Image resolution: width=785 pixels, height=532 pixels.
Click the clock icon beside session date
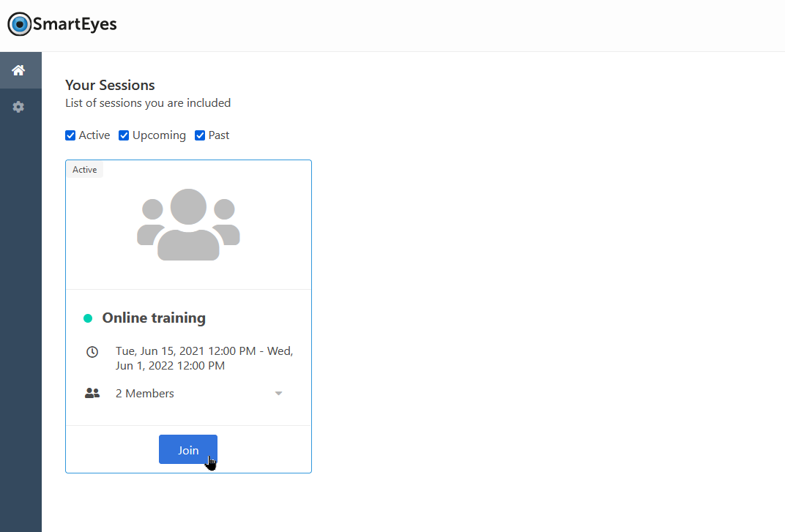point(92,352)
